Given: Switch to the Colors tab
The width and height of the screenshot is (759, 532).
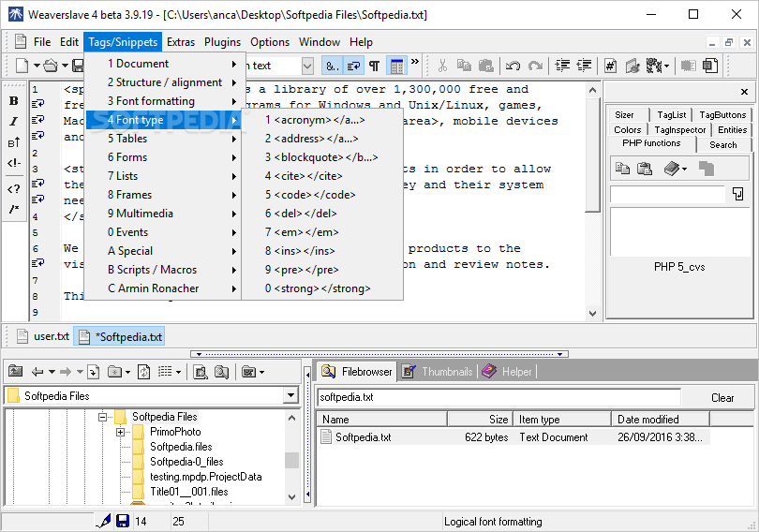Looking at the screenshot, I should click(627, 129).
